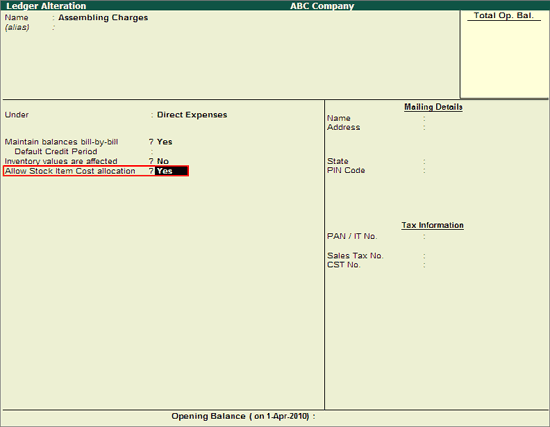Click the Ledger Alteration title
The image size is (550, 427).
click(46, 6)
